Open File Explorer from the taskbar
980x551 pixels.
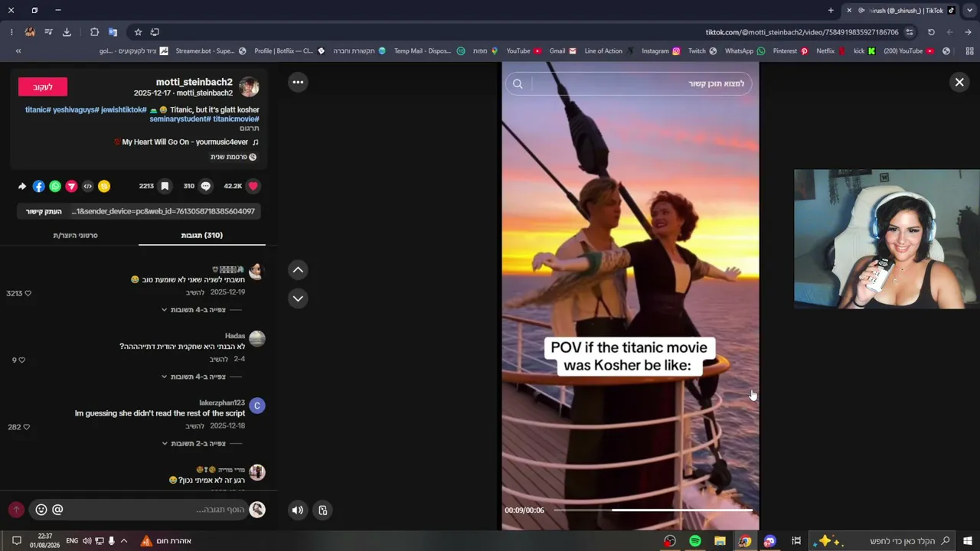[x=720, y=541]
